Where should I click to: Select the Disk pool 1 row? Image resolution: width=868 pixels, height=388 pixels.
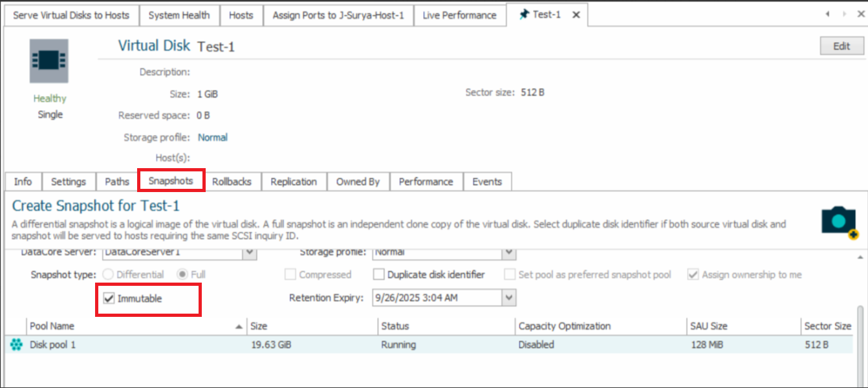[388, 345]
